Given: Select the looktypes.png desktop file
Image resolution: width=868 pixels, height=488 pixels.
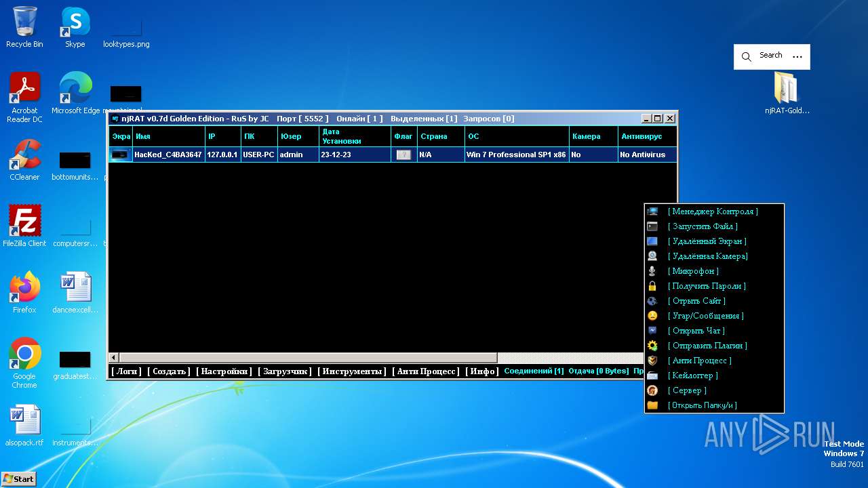Looking at the screenshot, I should pyautogui.click(x=126, y=33).
